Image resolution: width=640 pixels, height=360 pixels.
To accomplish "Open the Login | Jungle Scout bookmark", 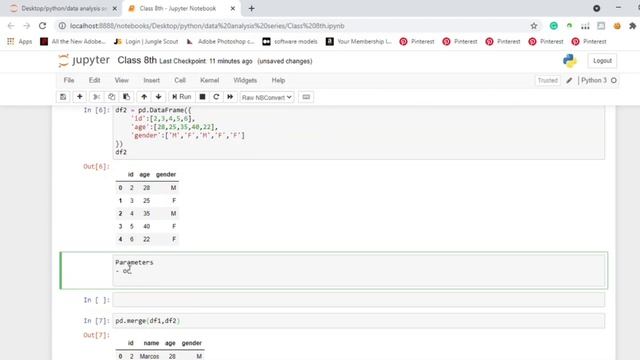I will pyautogui.click(x=146, y=42).
